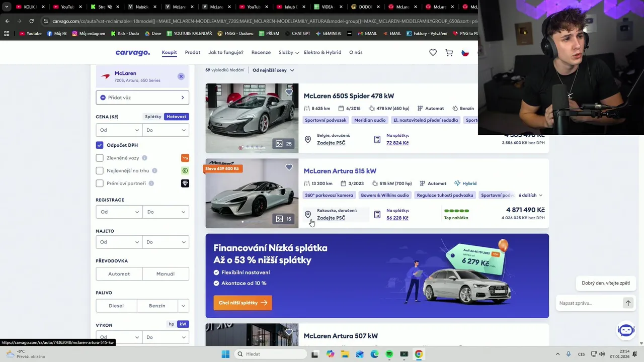The image size is (644, 362).
Task: Open the Czech flag language selector
Action: tap(465, 52)
